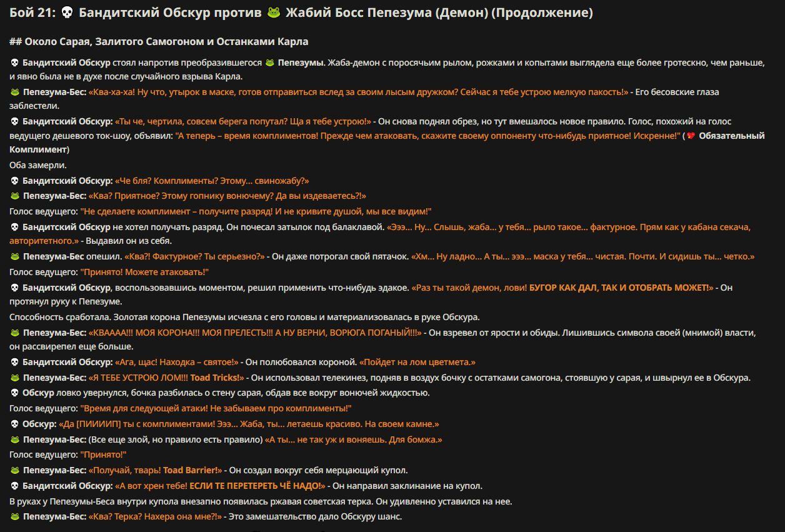Click quote «Ага, щас! Находка – святое!»

coord(177,362)
